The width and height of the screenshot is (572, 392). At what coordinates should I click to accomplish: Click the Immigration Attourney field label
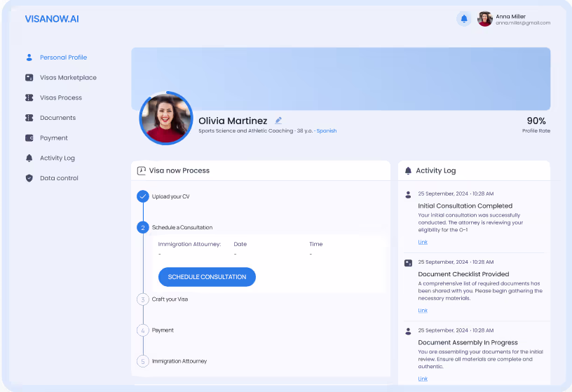click(x=190, y=244)
